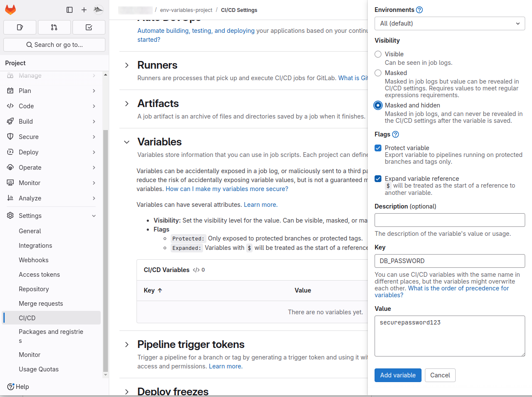Viewport: 532px width, 397px height.
Task: Focus the Value text area
Action: point(450,336)
